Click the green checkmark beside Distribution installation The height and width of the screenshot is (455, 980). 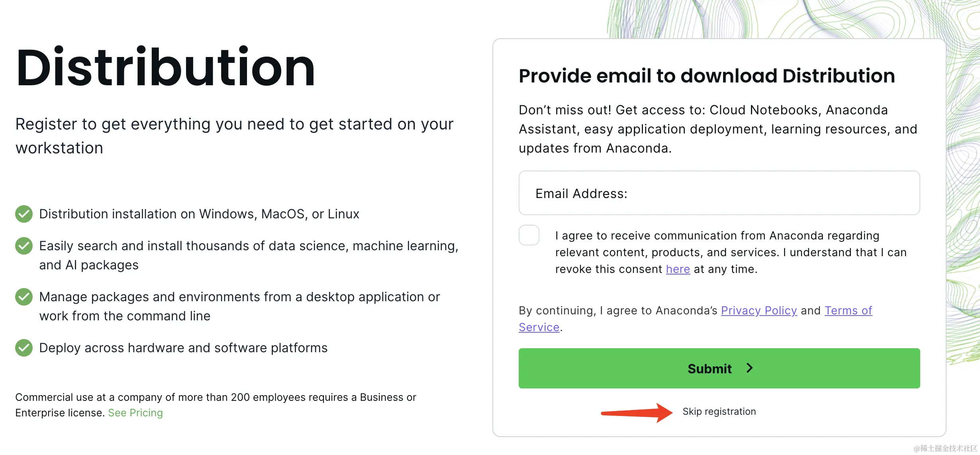pyautogui.click(x=24, y=214)
